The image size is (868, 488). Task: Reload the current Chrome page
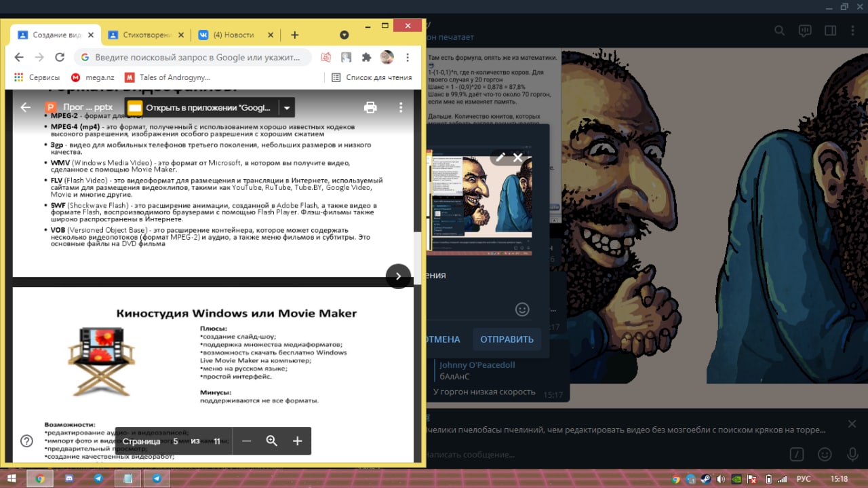click(x=60, y=58)
